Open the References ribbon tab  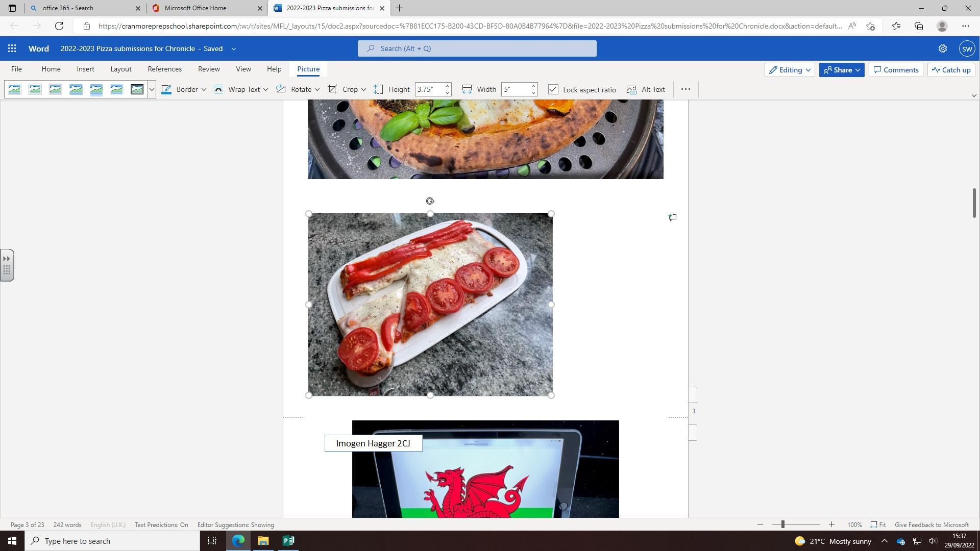coord(164,69)
